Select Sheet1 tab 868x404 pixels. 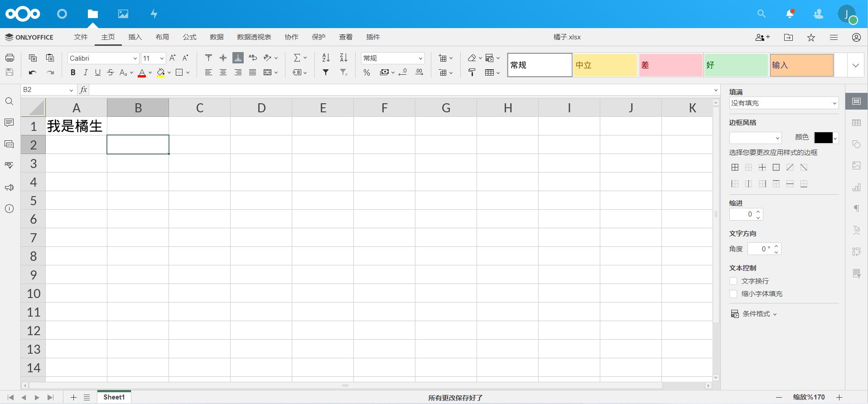[114, 397]
